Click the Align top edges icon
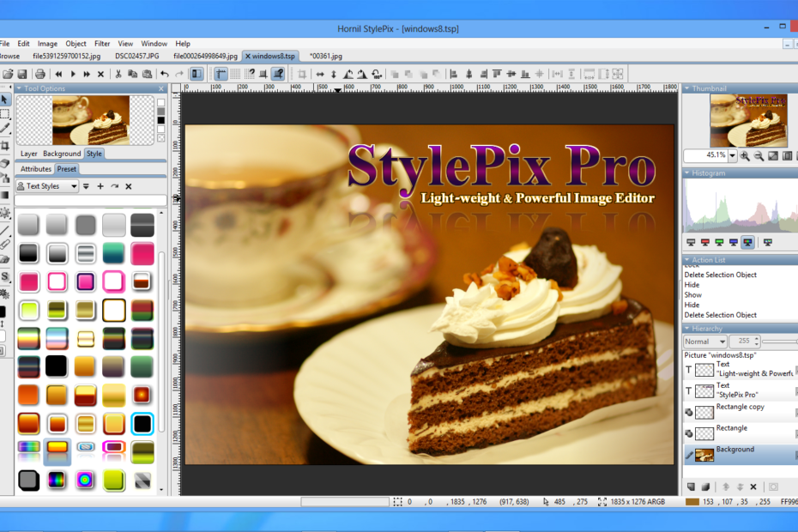 coord(497,75)
